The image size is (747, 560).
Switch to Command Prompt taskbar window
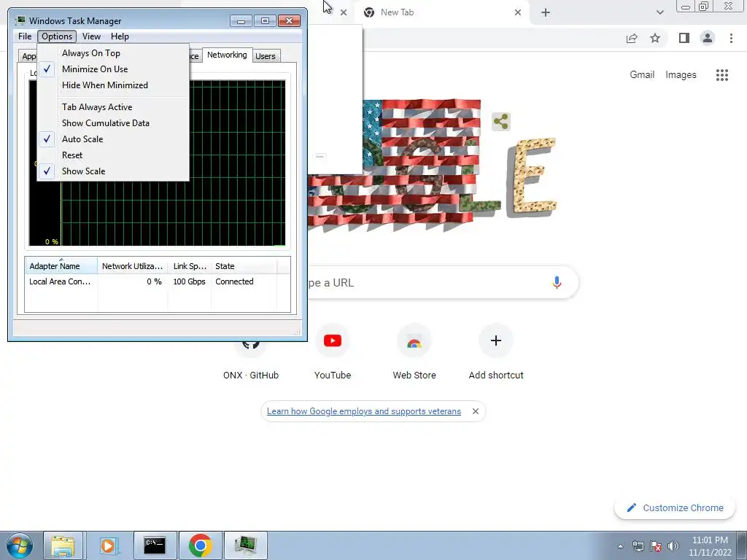click(x=155, y=545)
